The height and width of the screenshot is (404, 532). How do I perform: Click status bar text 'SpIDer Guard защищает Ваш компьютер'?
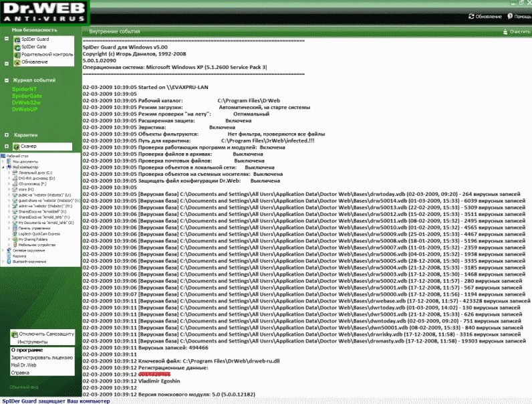(x=56, y=401)
